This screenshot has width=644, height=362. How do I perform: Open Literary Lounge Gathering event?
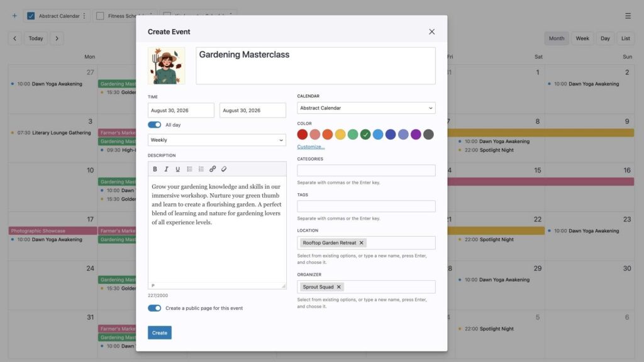[50, 133]
